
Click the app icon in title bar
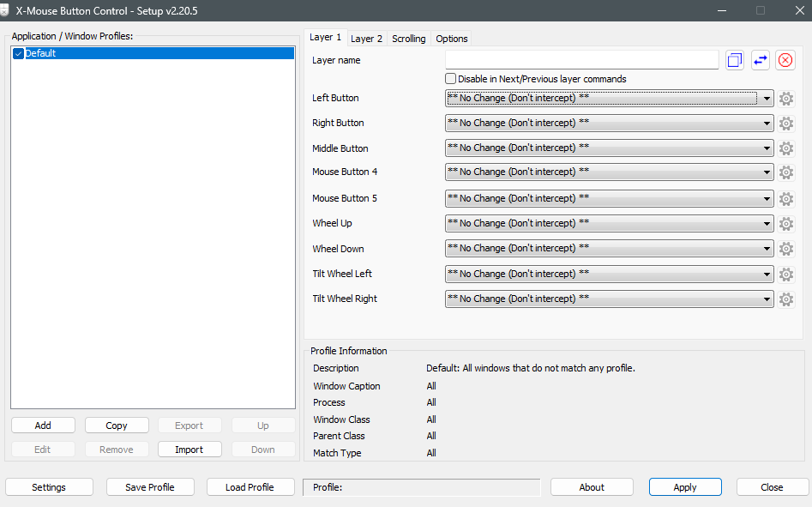tap(4, 10)
